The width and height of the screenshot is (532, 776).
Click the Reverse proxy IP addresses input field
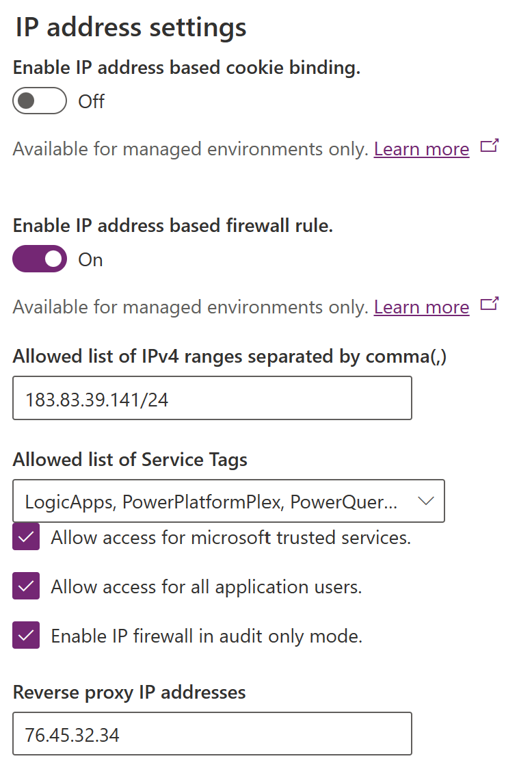pyautogui.click(x=212, y=734)
